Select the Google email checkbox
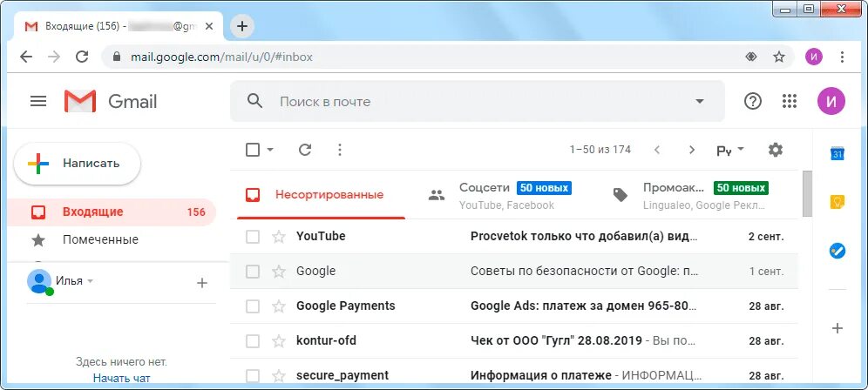The image size is (868, 390). click(x=253, y=272)
